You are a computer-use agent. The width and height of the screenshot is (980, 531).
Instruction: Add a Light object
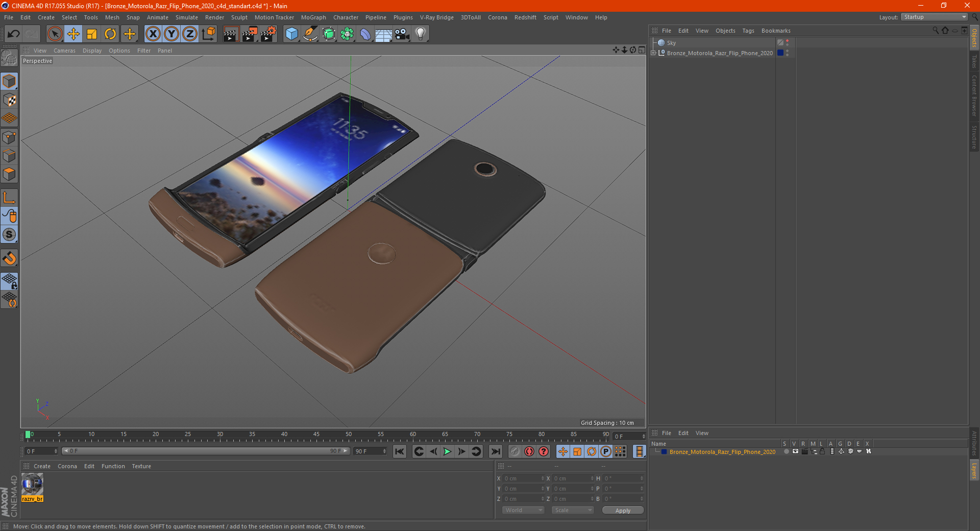[x=421, y=34]
